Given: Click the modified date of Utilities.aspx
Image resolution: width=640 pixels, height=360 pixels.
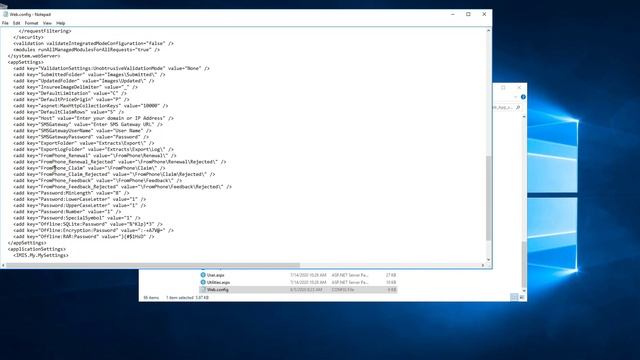Looking at the screenshot, I should tap(308, 282).
